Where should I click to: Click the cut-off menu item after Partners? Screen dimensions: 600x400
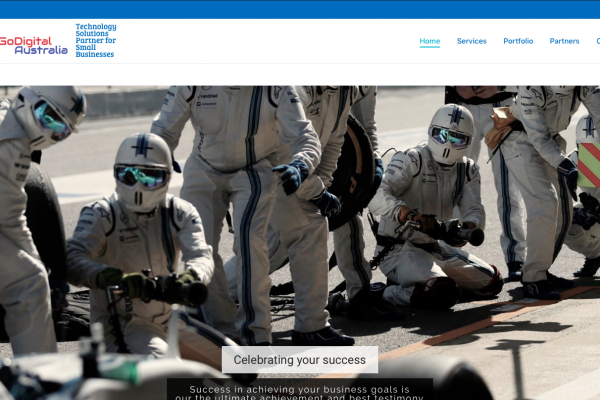[597, 41]
